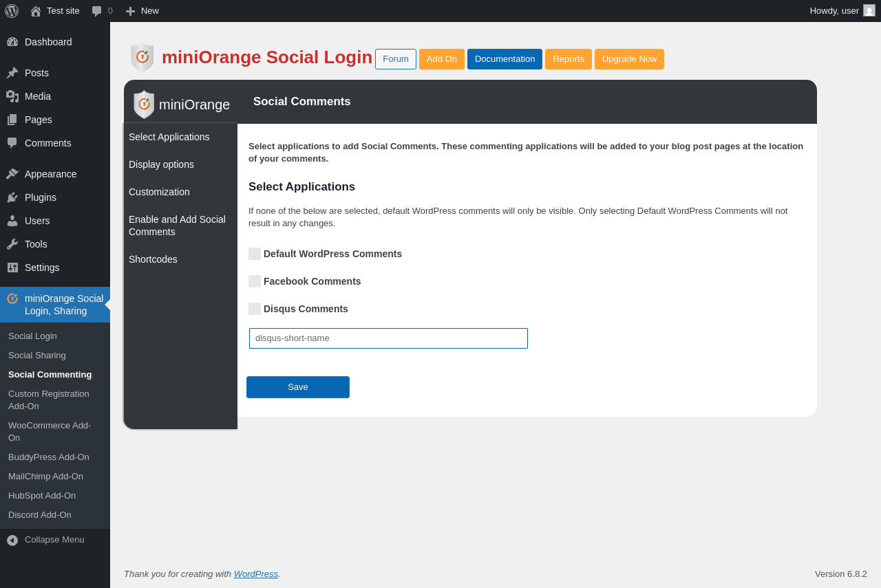Click the Pages icon in sidebar
The height and width of the screenshot is (588, 881).
coord(12,120)
